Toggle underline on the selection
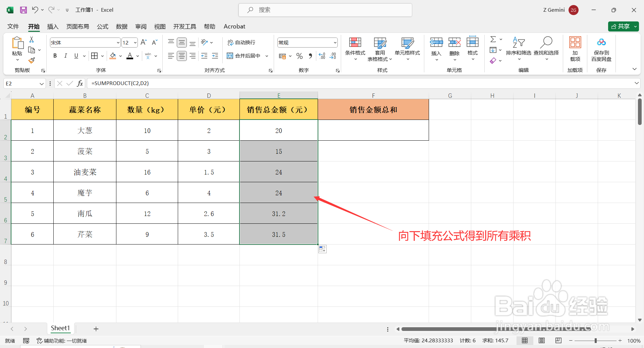The width and height of the screenshot is (644, 348). 76,56
